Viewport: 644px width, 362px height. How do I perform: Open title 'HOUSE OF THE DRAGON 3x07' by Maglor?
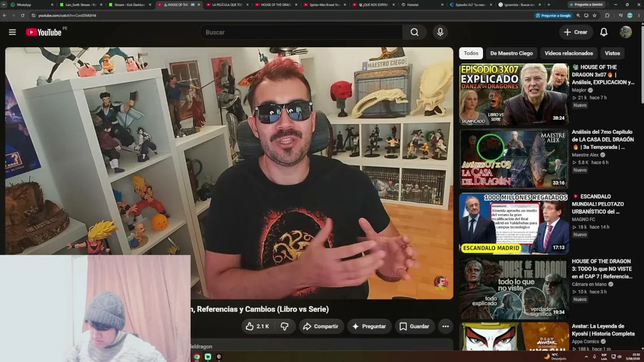603,74
